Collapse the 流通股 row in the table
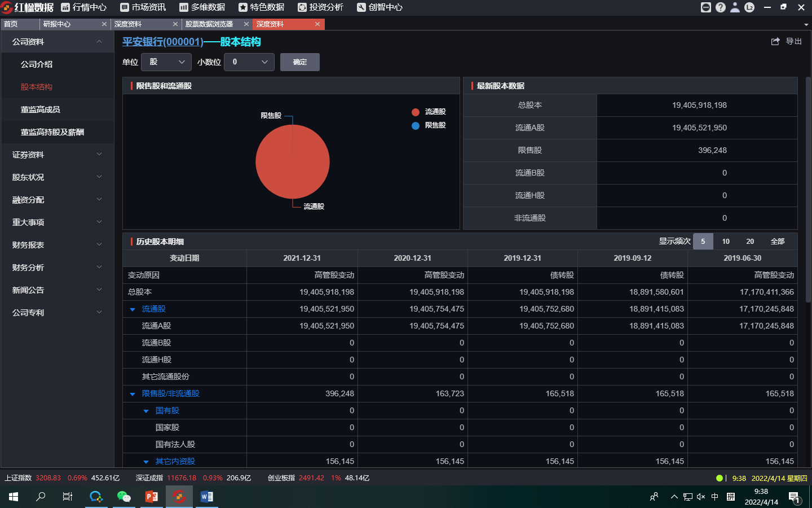The height and width of the screenshot is (508, 812). click(x=133, y=309)
